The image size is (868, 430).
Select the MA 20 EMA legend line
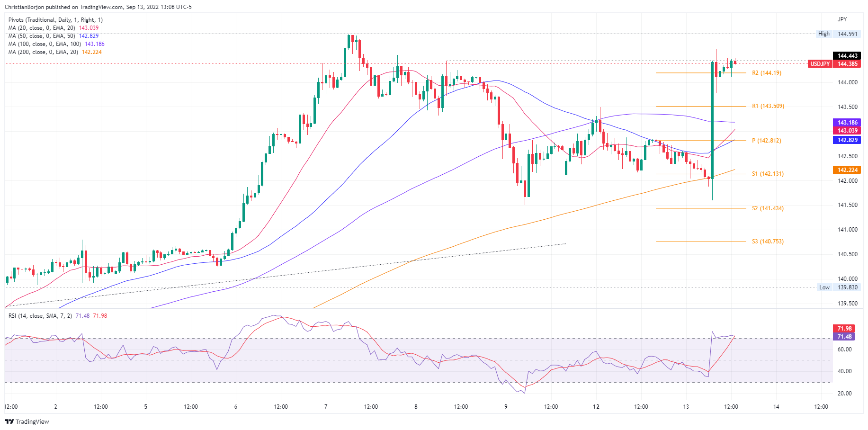[54, 28]
